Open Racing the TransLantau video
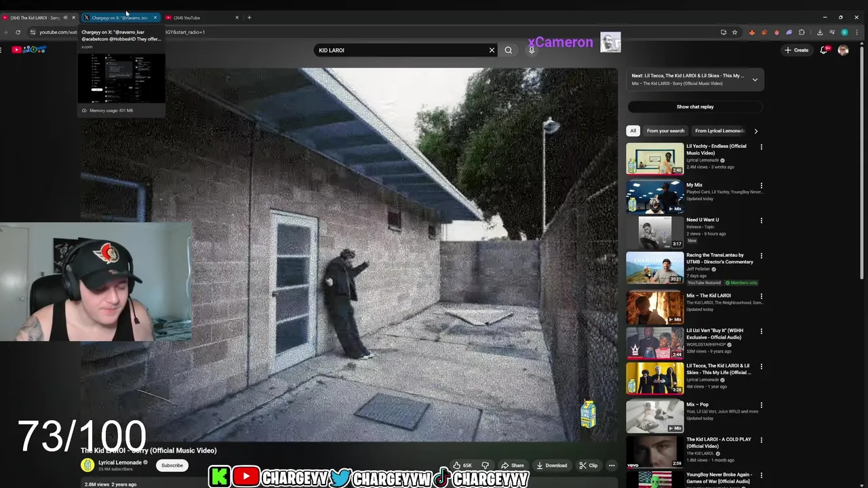868x488 pixels. pyautogui.click(x=654, y=268)
